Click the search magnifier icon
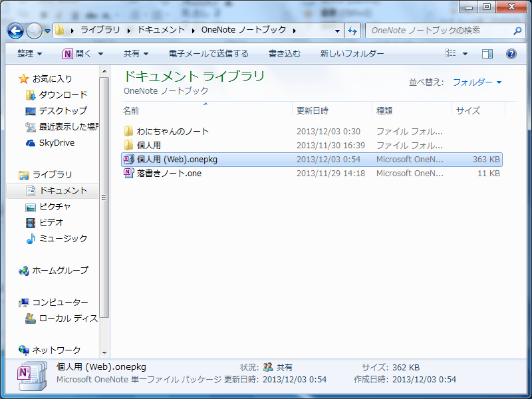The height and width of the screenshot is (399, 532). tap(517, 31)
